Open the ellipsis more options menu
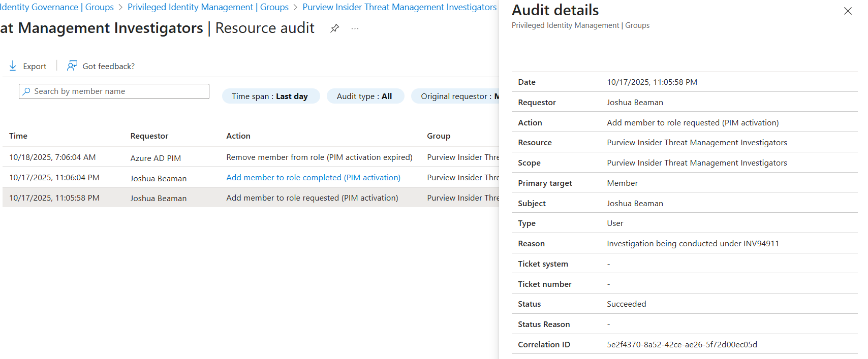 pyautogui.click(x=355, y=28)
